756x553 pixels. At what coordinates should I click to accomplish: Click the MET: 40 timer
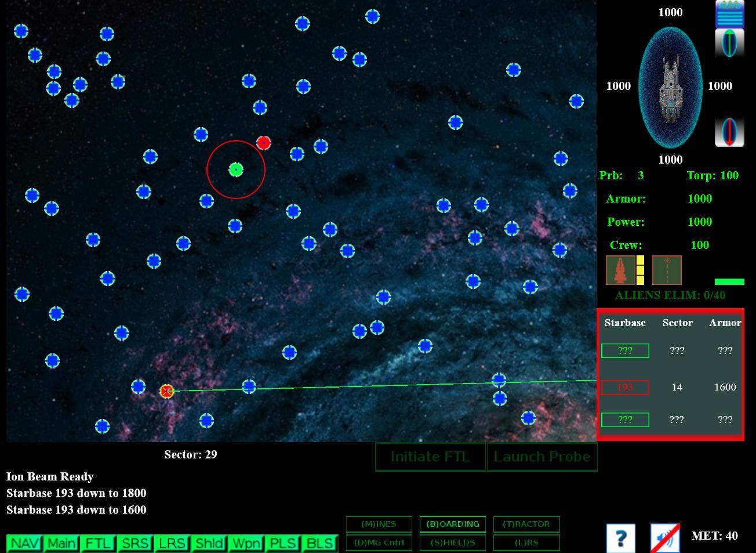click(715, 536)
